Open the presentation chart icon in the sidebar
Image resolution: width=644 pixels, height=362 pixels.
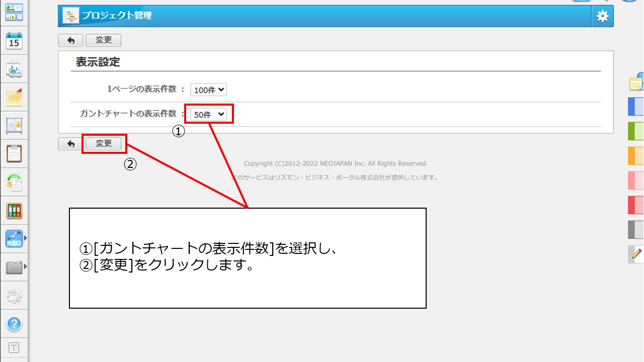point(14,69)
